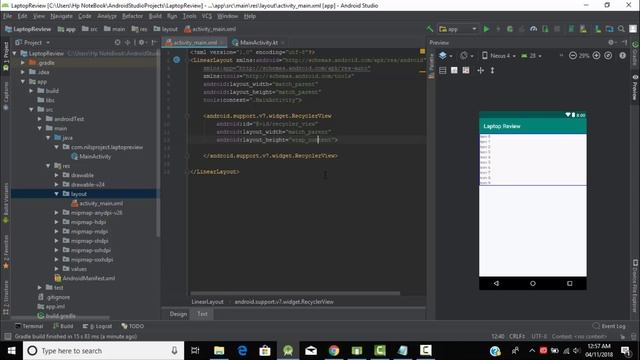The image size is (640, 360).
Task: Expand the drawable folder
Action: point(57,175)
